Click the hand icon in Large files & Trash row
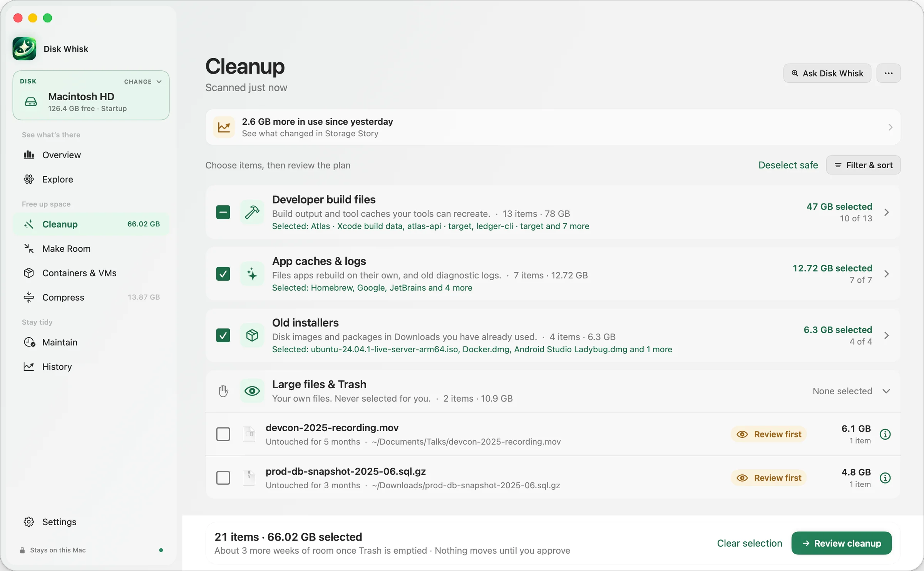The image size is (924, 571). click(223, 391)
